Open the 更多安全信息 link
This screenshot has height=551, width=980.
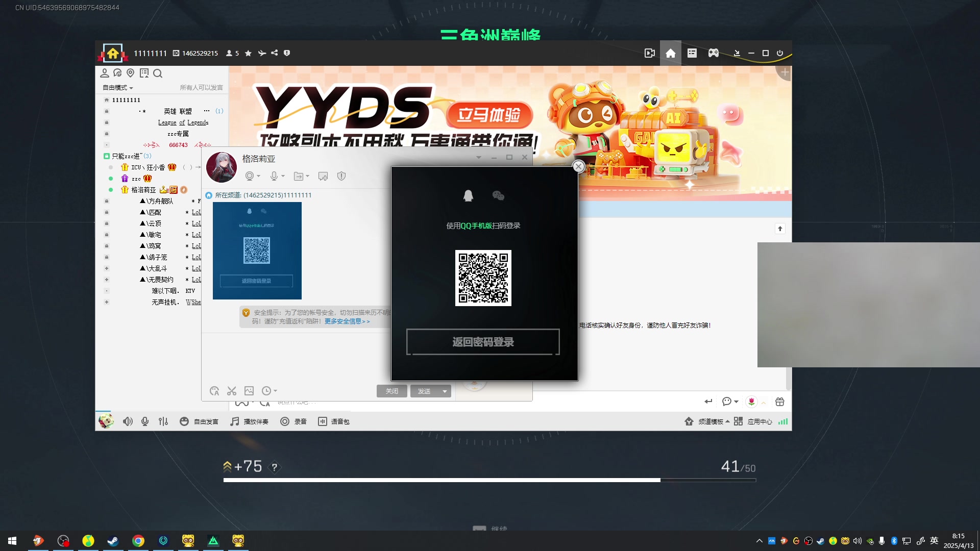pyautogui.click(x=347, y=321)
